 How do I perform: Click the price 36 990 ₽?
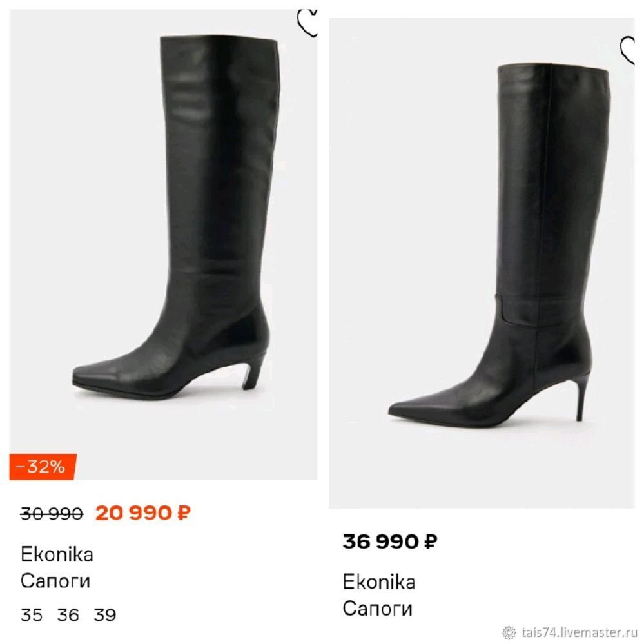[390, 542]
